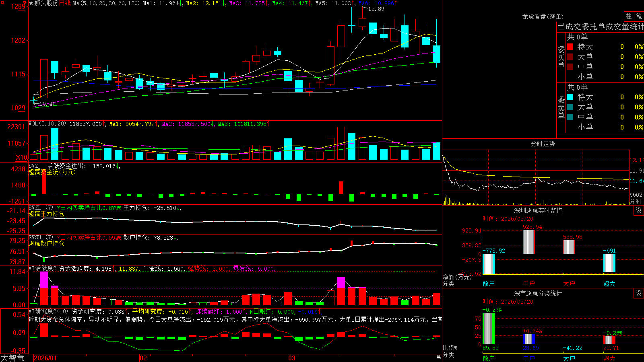Click the 大智慧 label at bottom-left
644x362 pixels.
[12, 358]
